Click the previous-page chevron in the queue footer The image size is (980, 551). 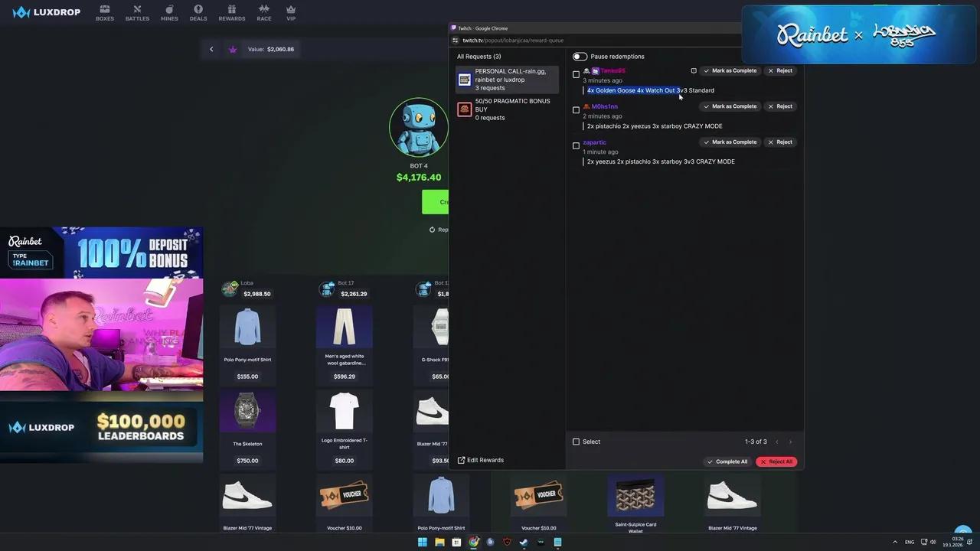tap(776, 442)
